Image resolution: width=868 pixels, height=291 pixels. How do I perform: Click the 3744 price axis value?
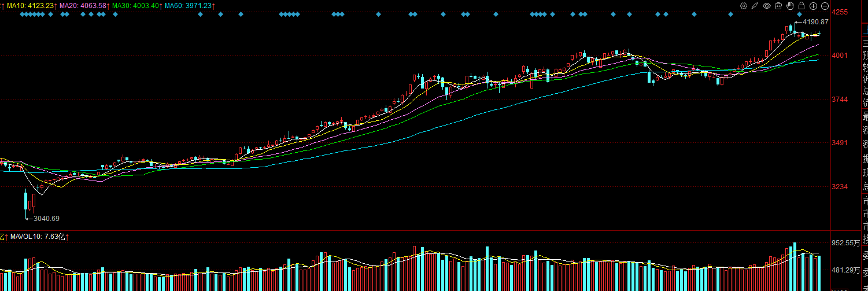pyautogui.click(x=840, y=100)
